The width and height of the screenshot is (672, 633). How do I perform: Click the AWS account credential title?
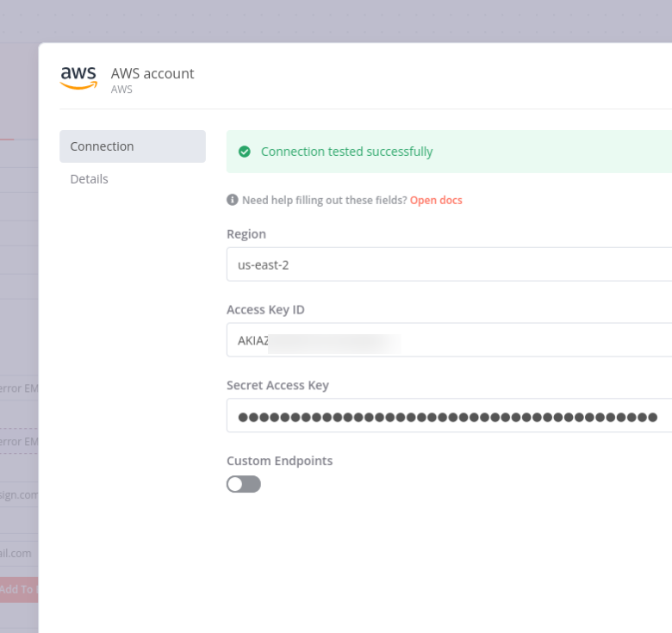152,74
